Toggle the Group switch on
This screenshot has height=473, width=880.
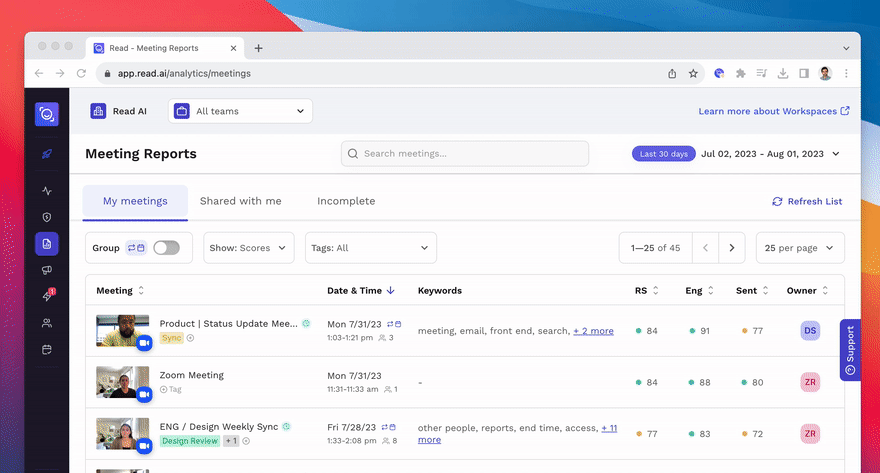tap(166, 248)
